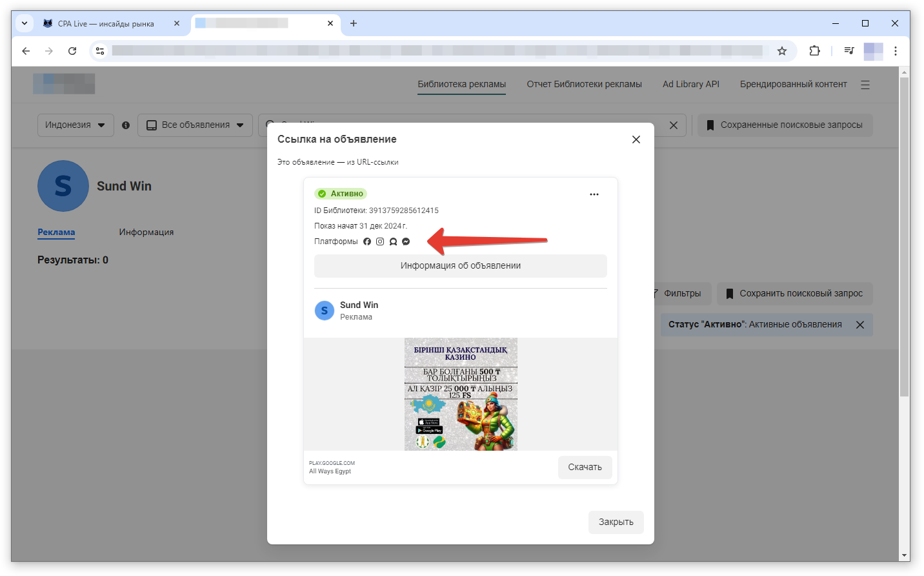Click the Instagram platform icon
The width and height of the screenshot is (924, 576).
[380, 242]
